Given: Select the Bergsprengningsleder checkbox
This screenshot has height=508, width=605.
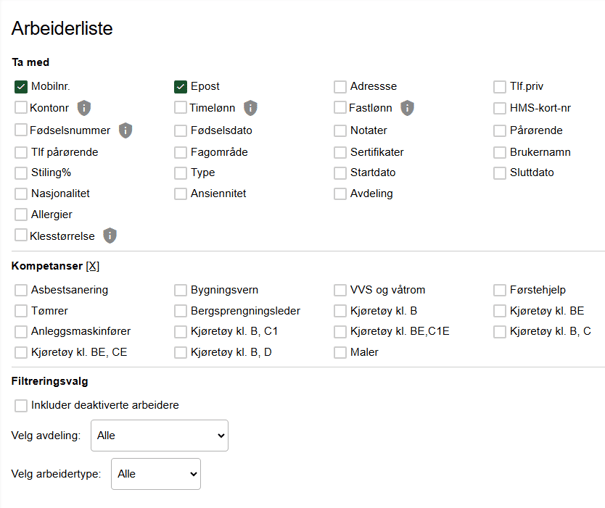Looking at the screenshot, I should pyautogui.click(x=181, y=311).
